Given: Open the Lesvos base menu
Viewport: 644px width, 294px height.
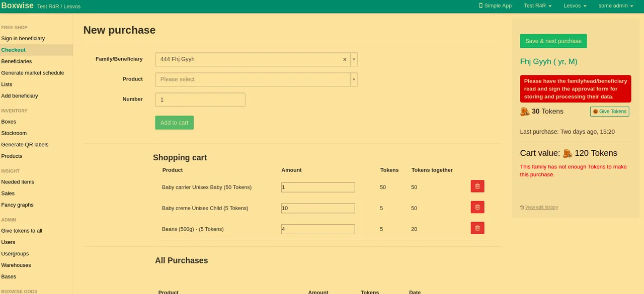Looking at the screenshot, I should coord(575,6).
